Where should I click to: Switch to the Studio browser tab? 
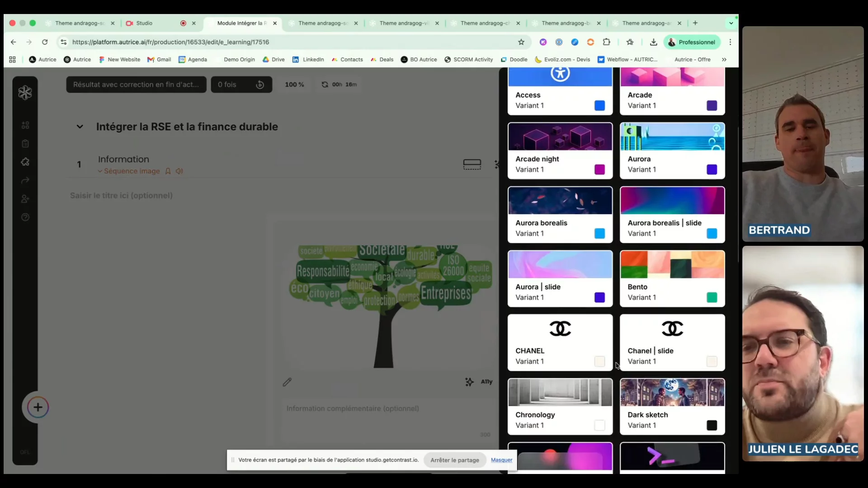(x=145, y=23)
